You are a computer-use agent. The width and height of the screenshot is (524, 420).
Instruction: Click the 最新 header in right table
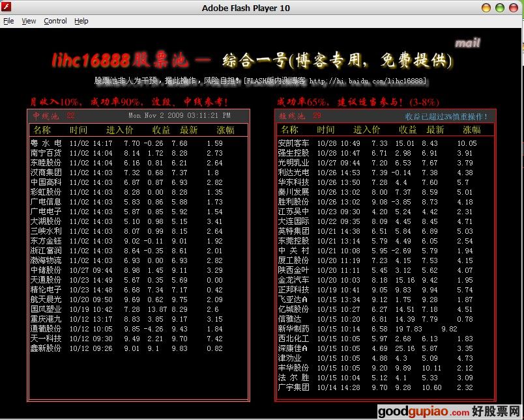(x=435, y=130)
